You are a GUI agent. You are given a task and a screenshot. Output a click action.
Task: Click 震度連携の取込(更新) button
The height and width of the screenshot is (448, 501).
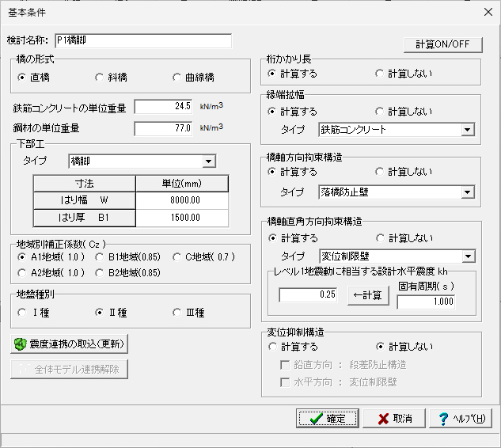tap(70, 344)
